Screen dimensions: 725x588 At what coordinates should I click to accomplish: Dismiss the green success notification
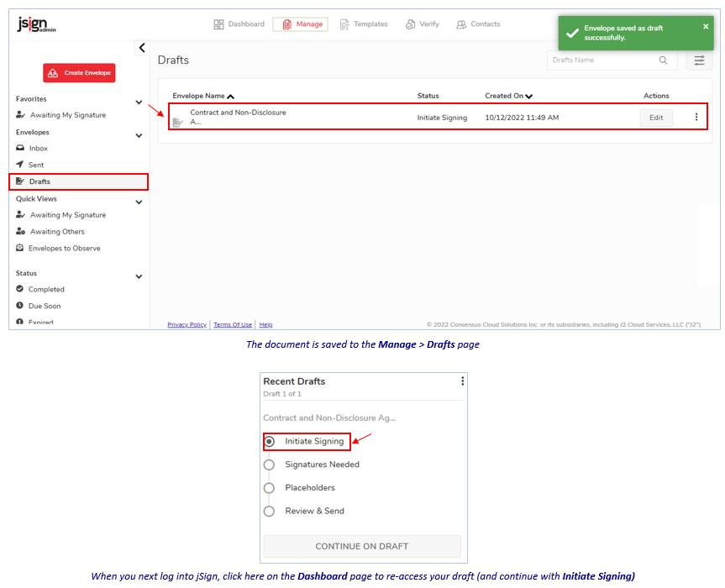706,27
